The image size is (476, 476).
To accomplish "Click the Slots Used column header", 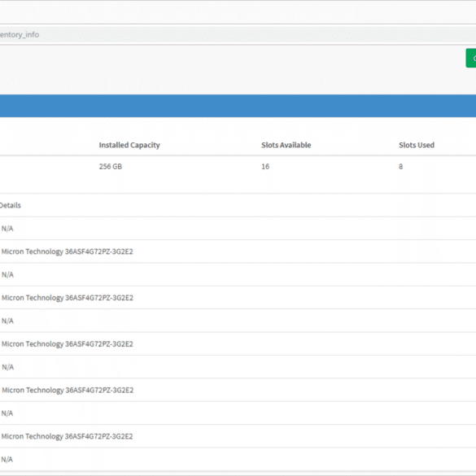I will pos(417,145).
